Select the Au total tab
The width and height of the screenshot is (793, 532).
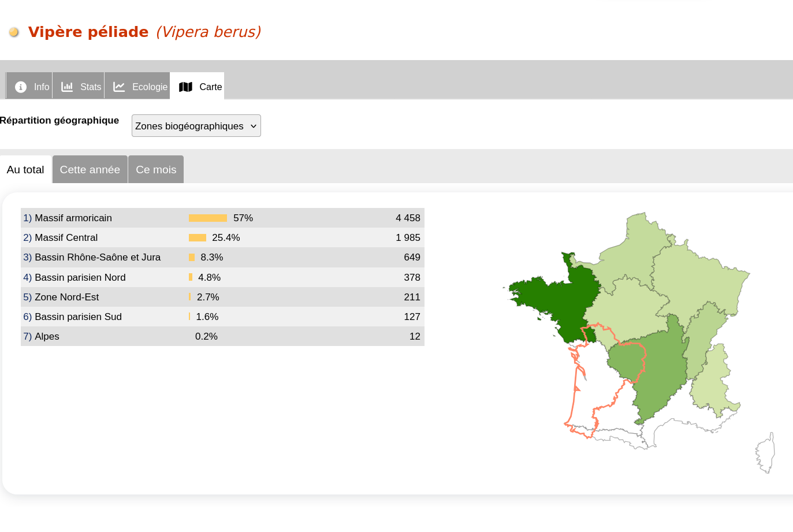[25, 169]
